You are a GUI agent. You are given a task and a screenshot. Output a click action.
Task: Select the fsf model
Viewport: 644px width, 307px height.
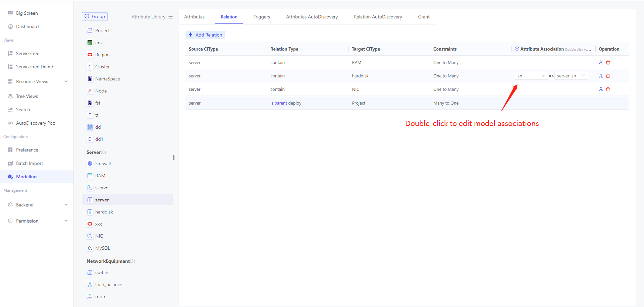127,103
